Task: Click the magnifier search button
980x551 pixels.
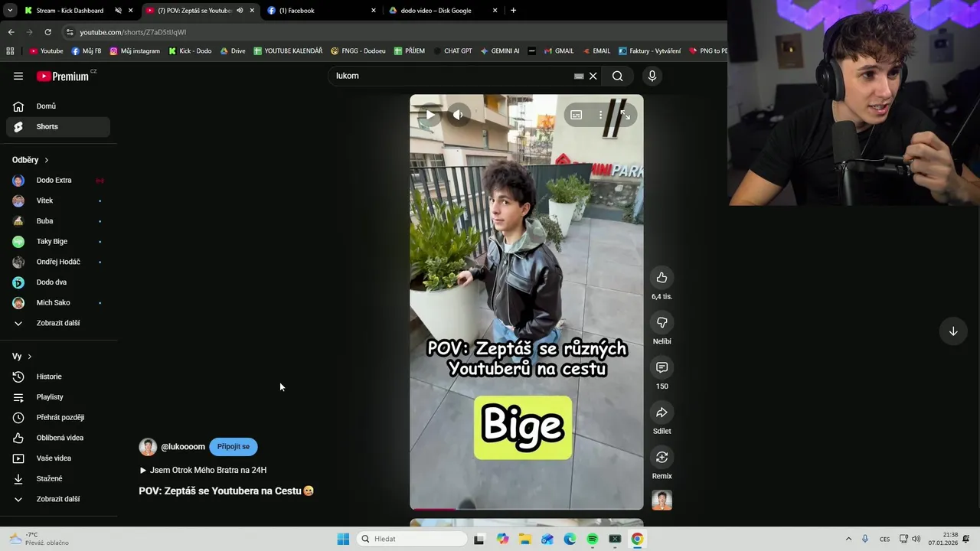Action: click(x=617, y=76)
